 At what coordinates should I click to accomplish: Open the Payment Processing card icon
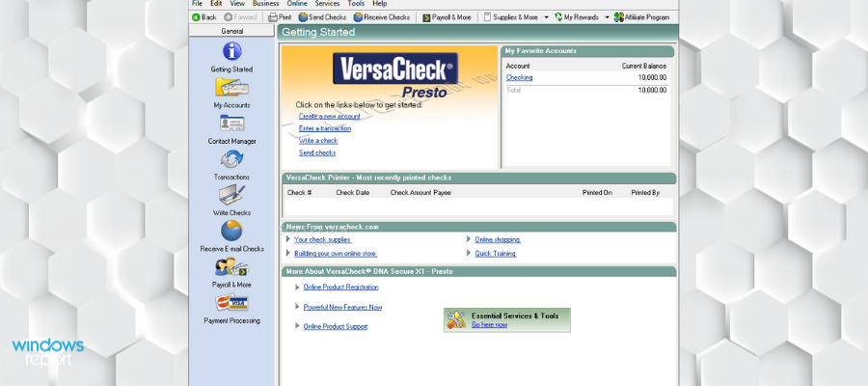point(231,303)
